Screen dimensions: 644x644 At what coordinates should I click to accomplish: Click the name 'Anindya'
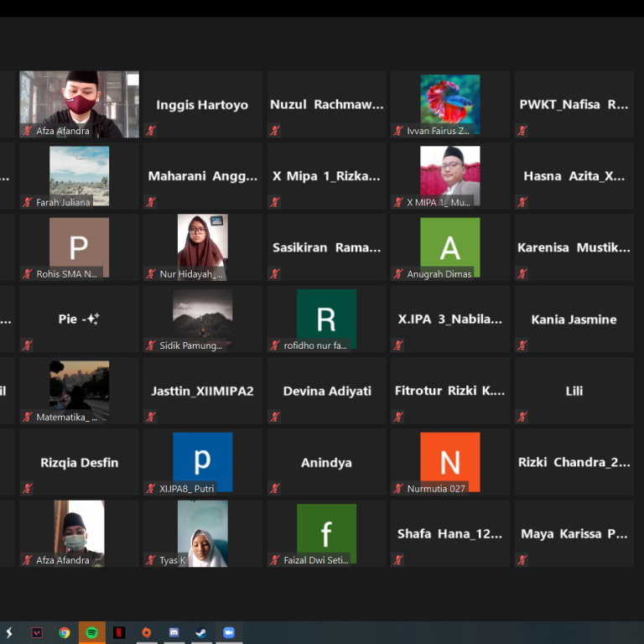click(326, 463)
